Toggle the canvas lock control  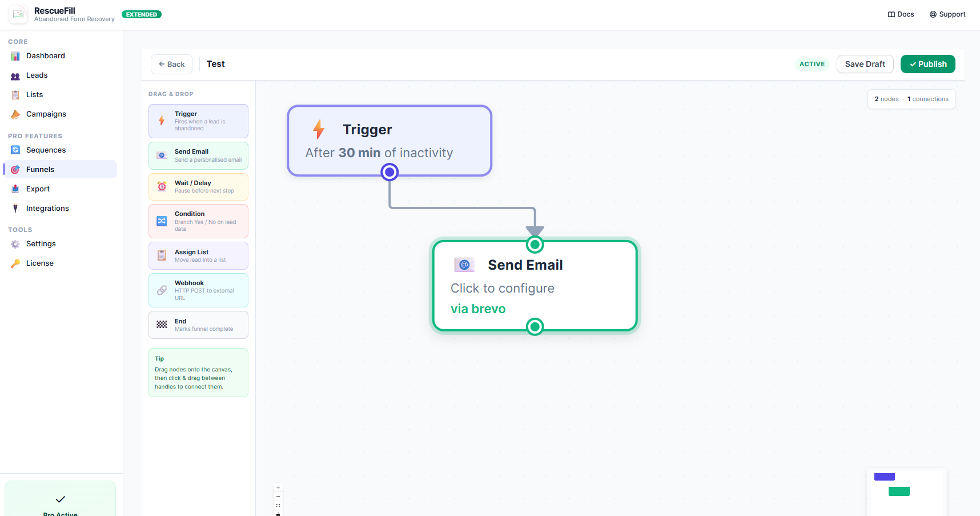(278, 514)
